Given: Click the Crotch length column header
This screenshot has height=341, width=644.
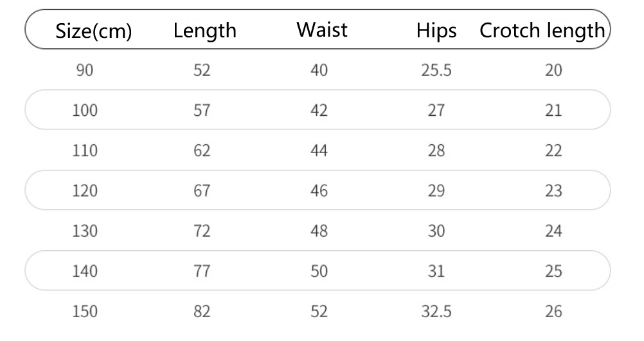Looking at the screenshot, I should 542,30.
